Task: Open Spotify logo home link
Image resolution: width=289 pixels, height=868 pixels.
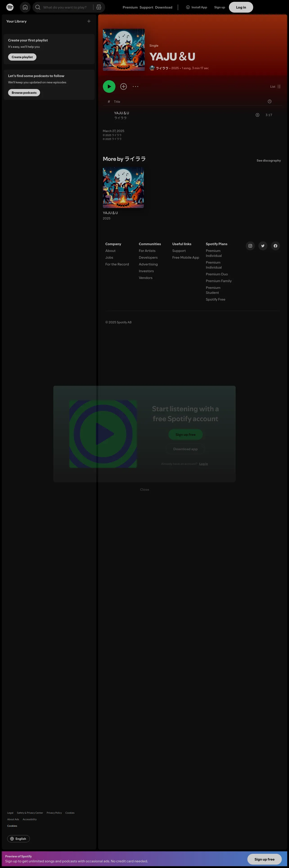Action: 10,7
